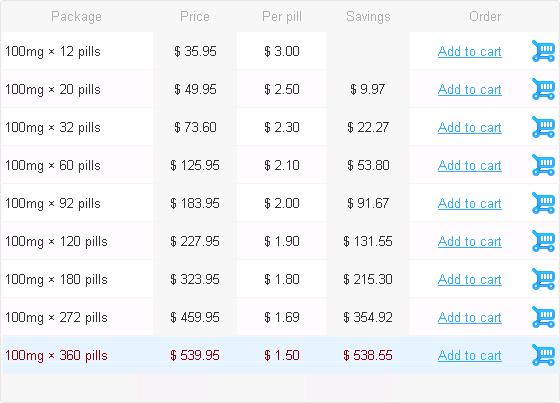Screen dimensions: 560x403
Task: Click cart icon for 20 pills package
Action: [543, 89]
